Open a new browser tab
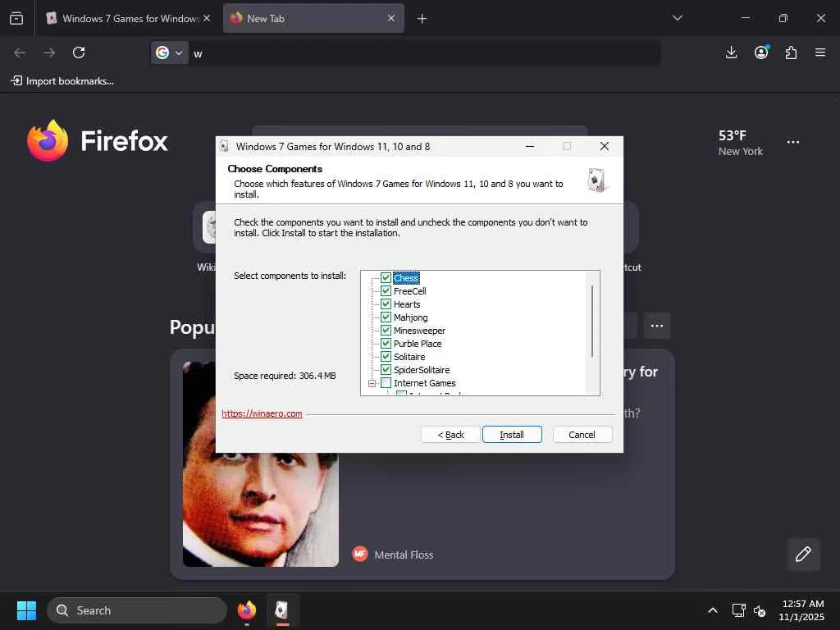Screen dimensions: 840x630 click(422, 19)
